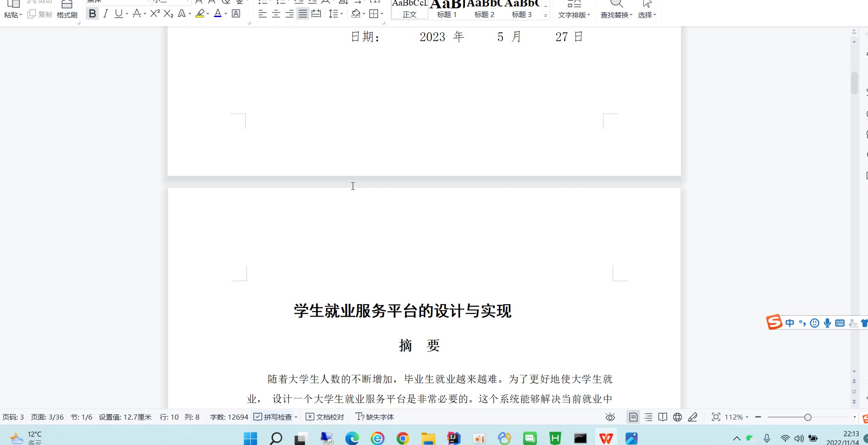
Task: Apply subscript formatting
Action: 169,14
